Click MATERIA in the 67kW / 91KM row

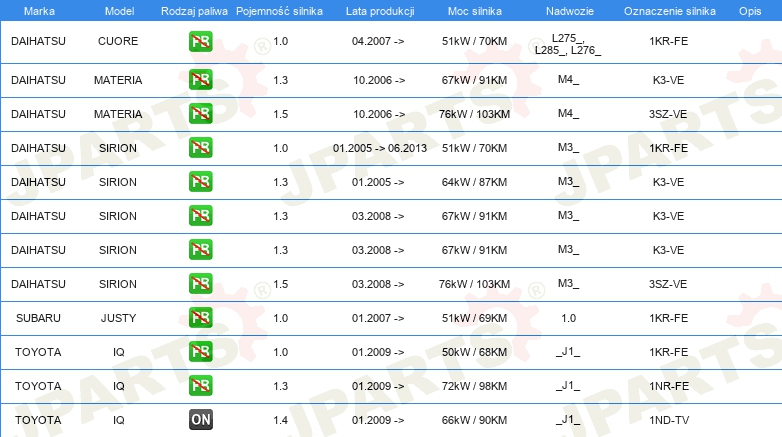(x=118, y=80)
